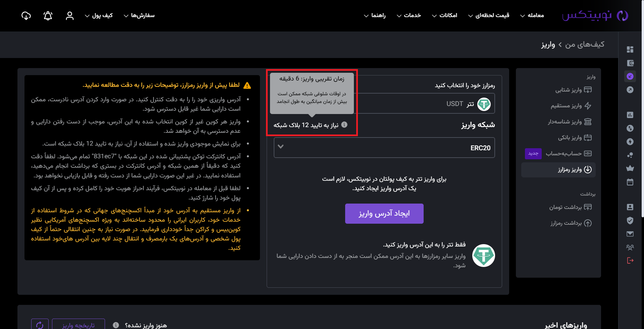Open the خدمات menu
The image size is (644, 329).
(409, 15)
